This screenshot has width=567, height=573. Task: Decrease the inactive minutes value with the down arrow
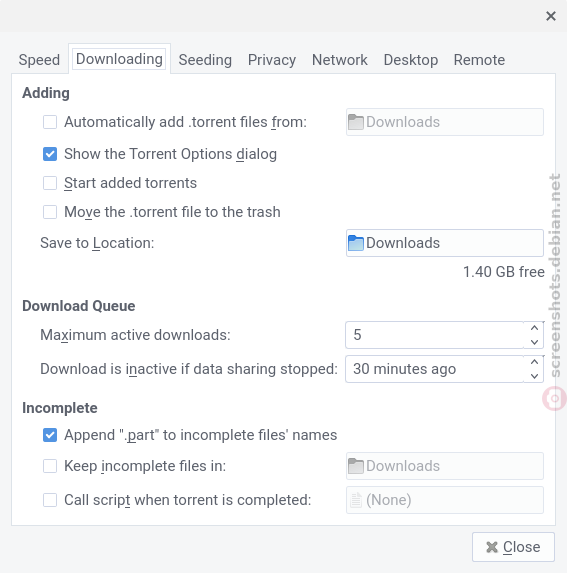[x=534, y=376]
